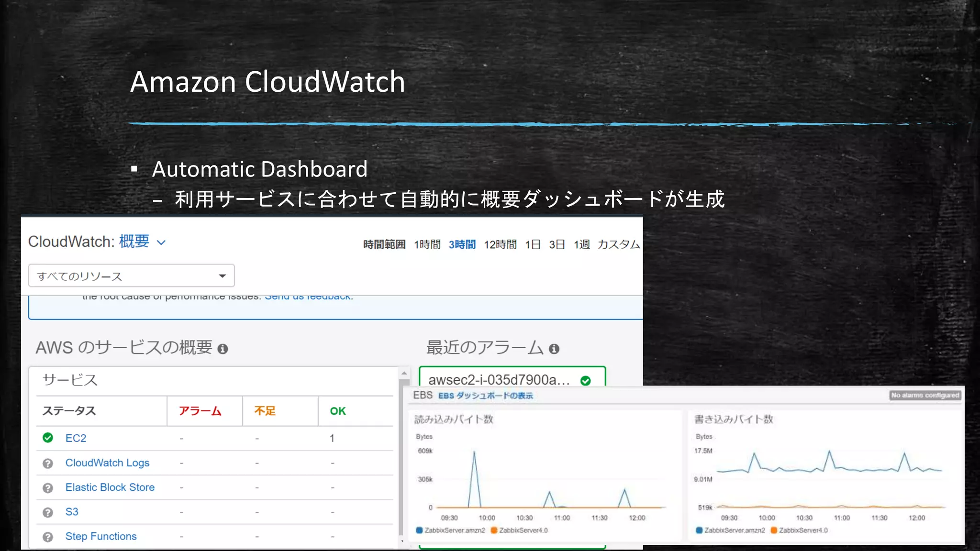Toggle ZabbixServer.amzn2 legend swatch in write graph

point(699,530)
